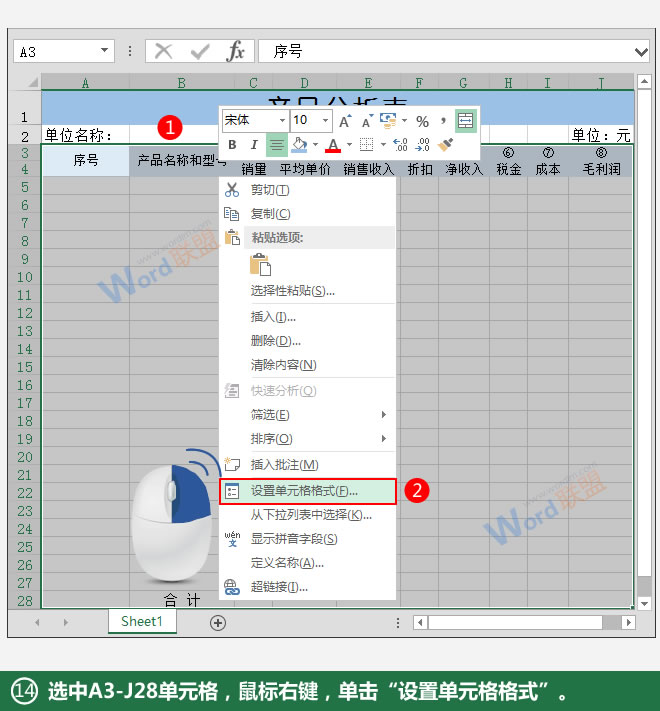Open the borders dropdown arrow
Screen dimensions: 660x711
pyautogui.click(x=383, y=145)
